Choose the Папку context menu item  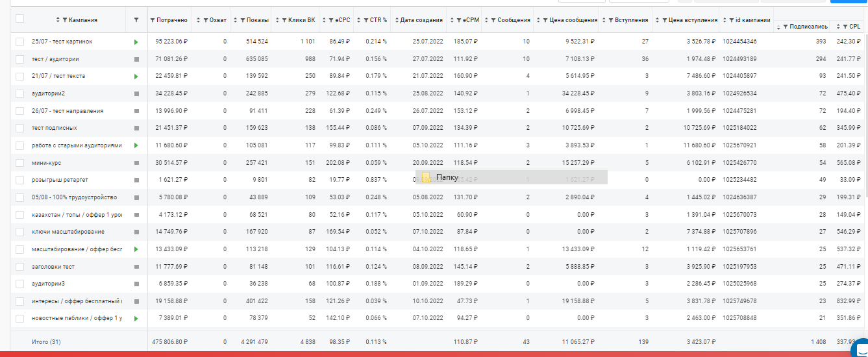tap(512, 177)
